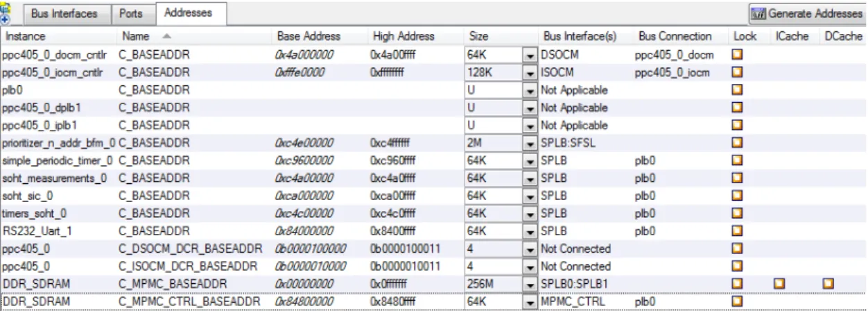The height and width of the screenshot is (311, 868).
Task: Open Size dropdown for ppc405_0_iplb1
Action: pos(530,125)
